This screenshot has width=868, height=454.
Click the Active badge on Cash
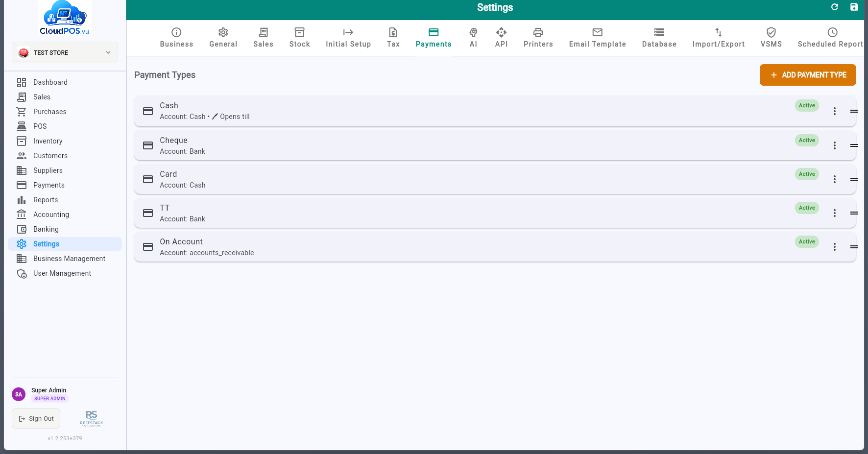(807, 105)
